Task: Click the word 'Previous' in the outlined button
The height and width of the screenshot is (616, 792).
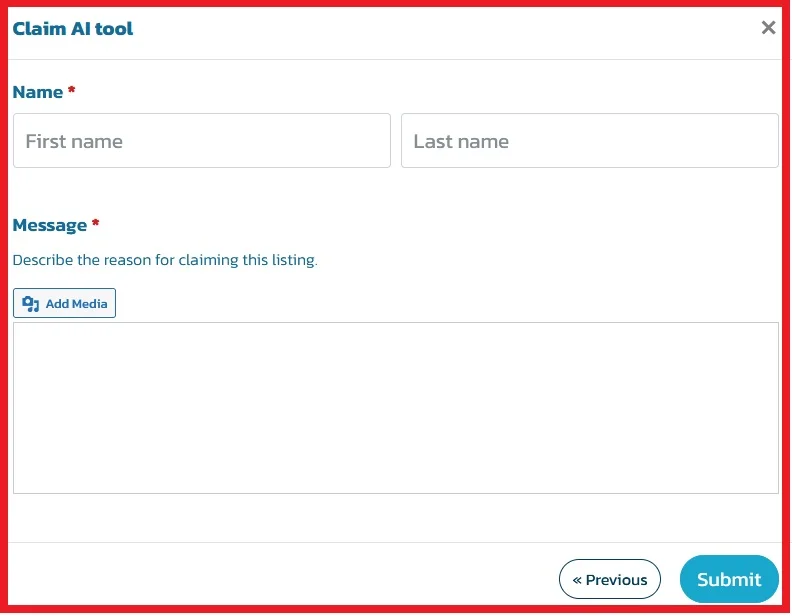Action: pos(616,580)
